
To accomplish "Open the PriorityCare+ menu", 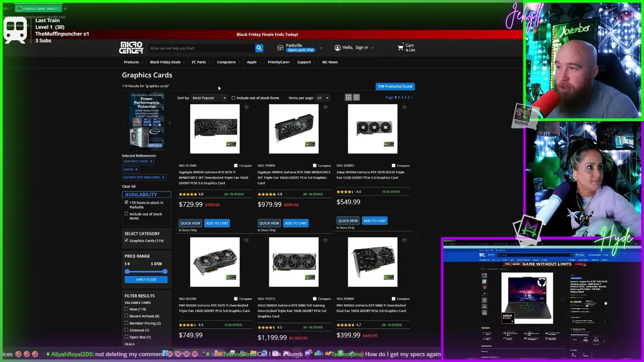I will tap(279, 62).
